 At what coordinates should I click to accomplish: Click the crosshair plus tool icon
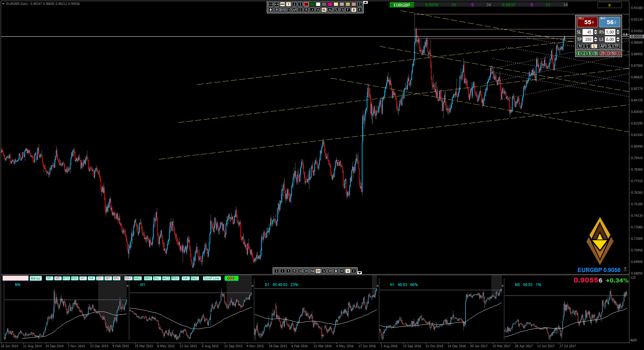click(271, 10)
